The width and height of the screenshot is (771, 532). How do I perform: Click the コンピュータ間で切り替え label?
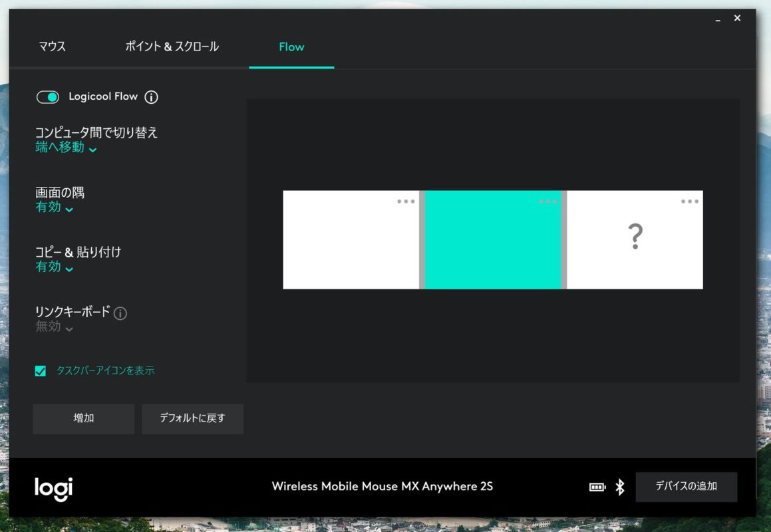click(96, 132)
